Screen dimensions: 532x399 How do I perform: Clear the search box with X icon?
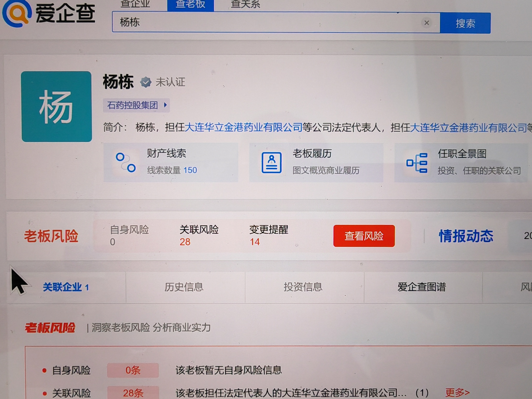[x=426, y=23]
